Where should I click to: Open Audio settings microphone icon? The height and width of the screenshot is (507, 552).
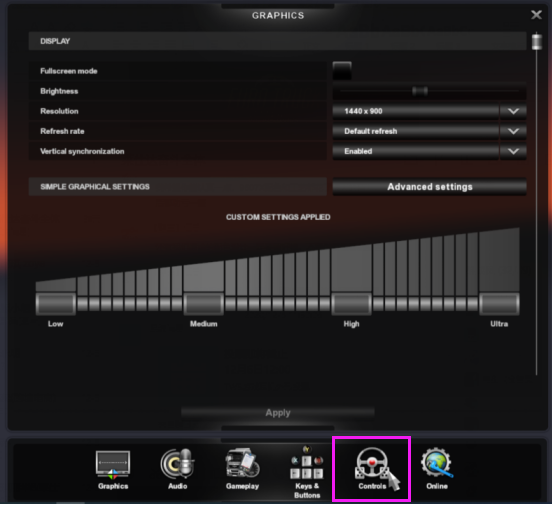coord(177,464)
